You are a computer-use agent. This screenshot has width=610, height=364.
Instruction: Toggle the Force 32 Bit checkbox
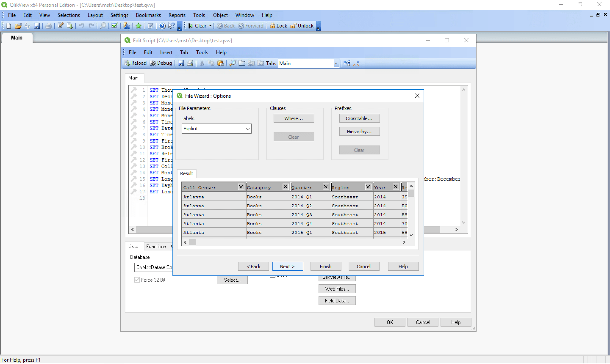(x=137, y=280)
